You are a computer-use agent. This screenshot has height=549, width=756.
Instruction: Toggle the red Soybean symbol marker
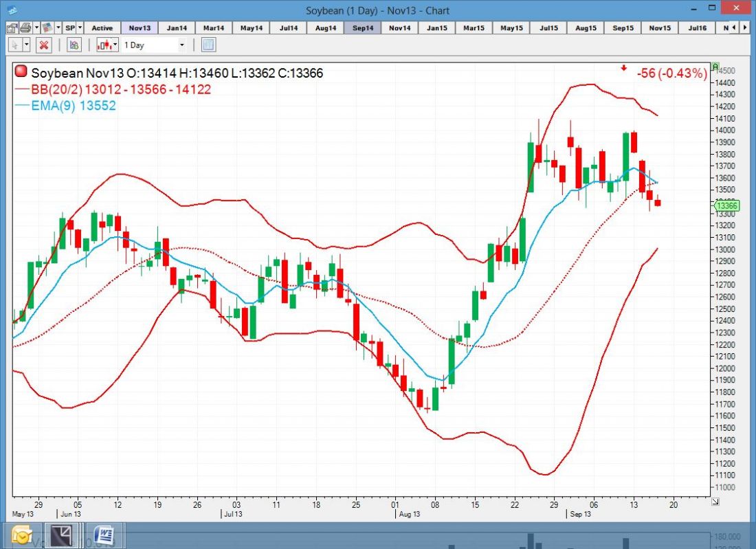point(21,73)
